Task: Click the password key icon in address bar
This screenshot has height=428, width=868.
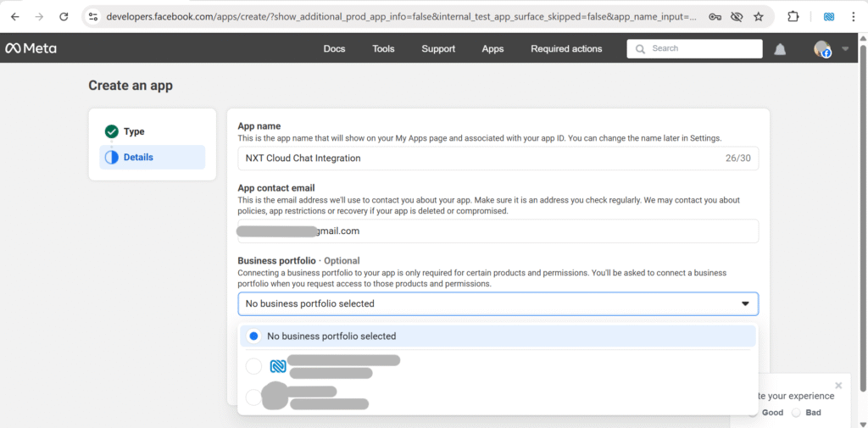Action: pos(715,16)
